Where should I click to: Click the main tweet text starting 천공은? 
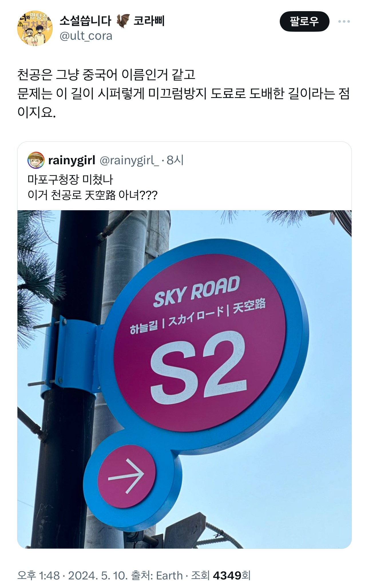[183, 93]
